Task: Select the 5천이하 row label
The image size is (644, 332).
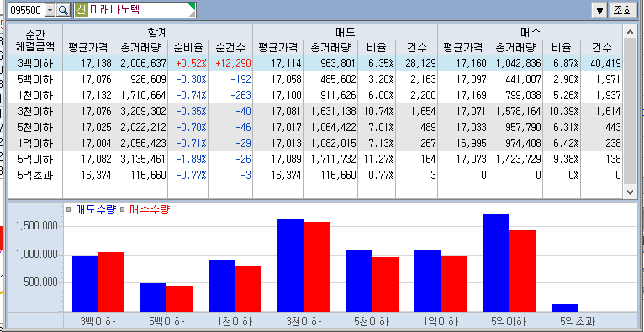Action: [x=35, y=128]
